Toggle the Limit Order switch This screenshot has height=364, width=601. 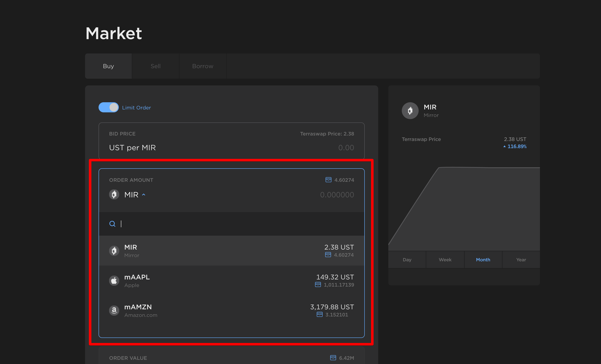coord(108,108)
